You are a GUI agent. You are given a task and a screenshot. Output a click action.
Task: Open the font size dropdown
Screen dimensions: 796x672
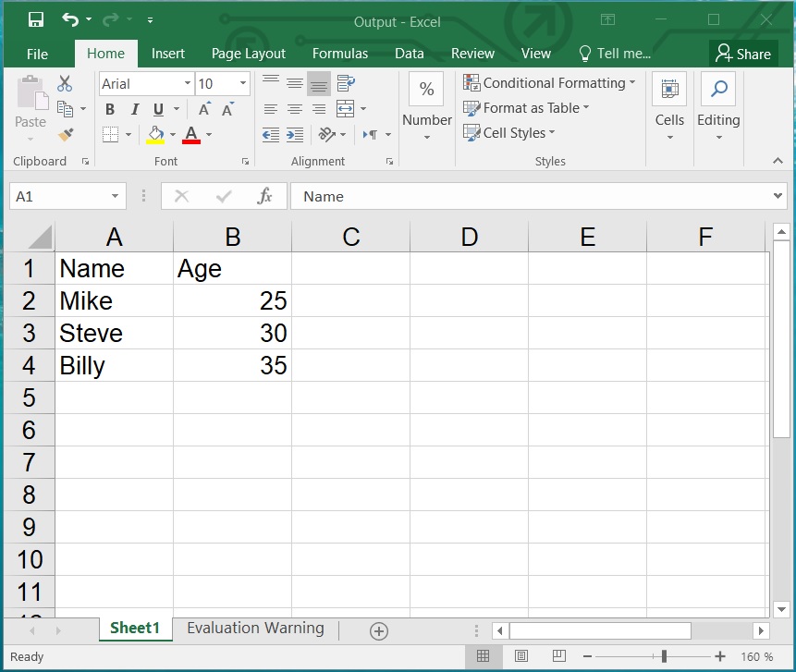[x=244, y=83]
